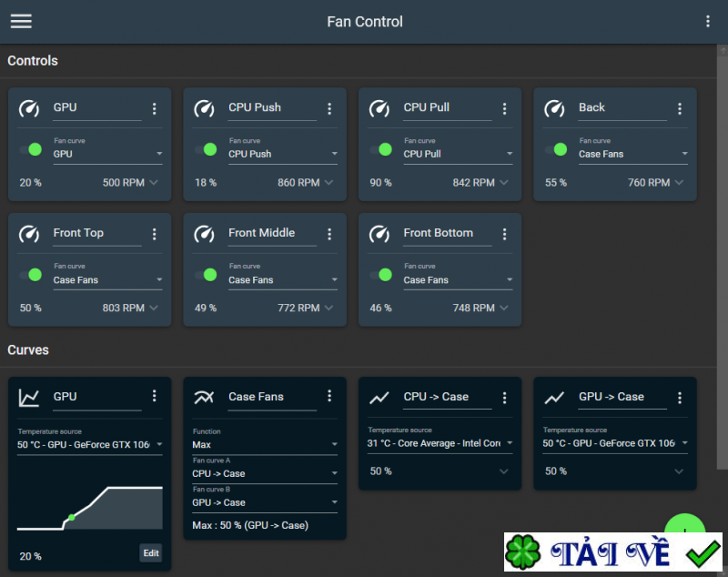Click the GPU fan speedometer icon
The image size is (728, 577).
pos(28,107)
